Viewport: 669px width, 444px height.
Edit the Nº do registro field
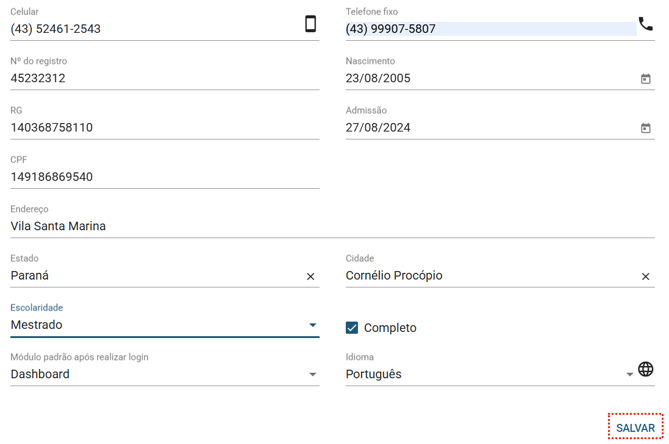[150, 78]
